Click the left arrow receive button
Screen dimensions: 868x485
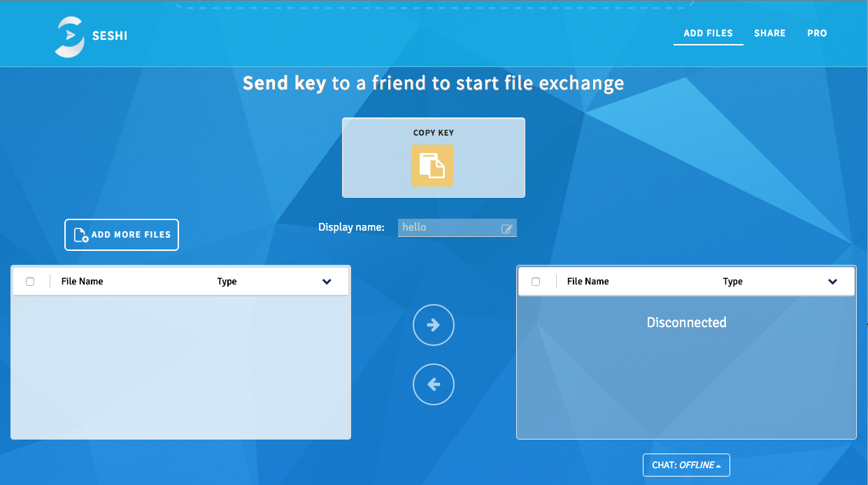[434, 384]
